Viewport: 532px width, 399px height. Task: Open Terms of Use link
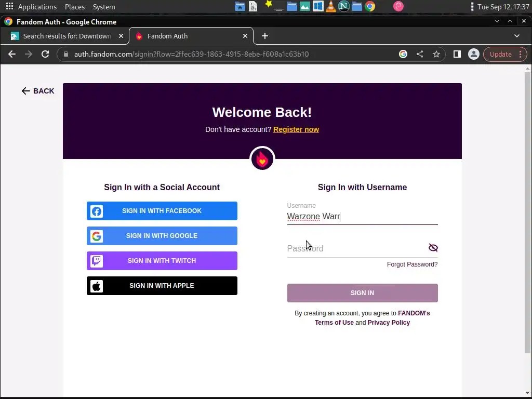[334, 322]
